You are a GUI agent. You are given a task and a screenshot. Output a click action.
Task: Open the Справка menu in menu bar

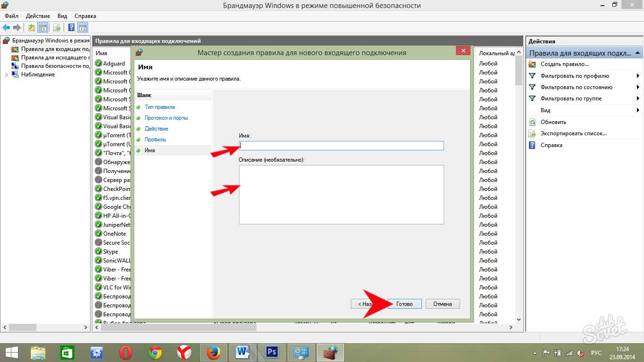click(85, 16)
